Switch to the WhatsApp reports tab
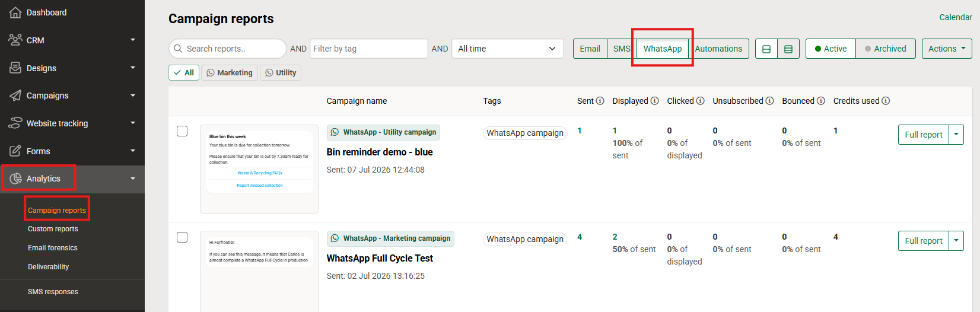The height and width of the screenshot is (312, 980). click(x=663, y=49)
